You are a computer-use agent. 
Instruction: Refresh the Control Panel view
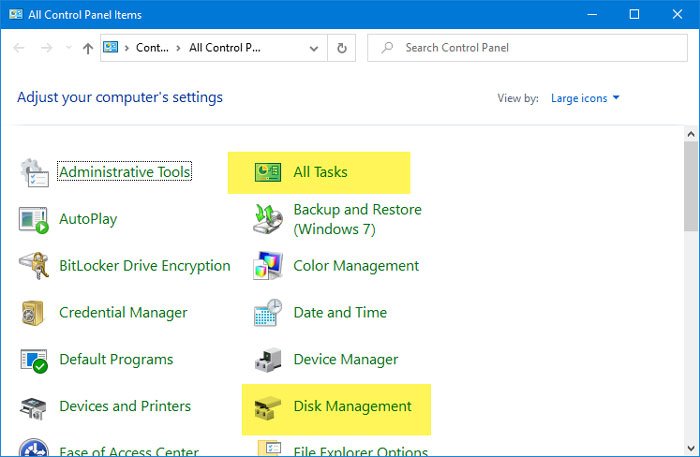pos(342,48)
